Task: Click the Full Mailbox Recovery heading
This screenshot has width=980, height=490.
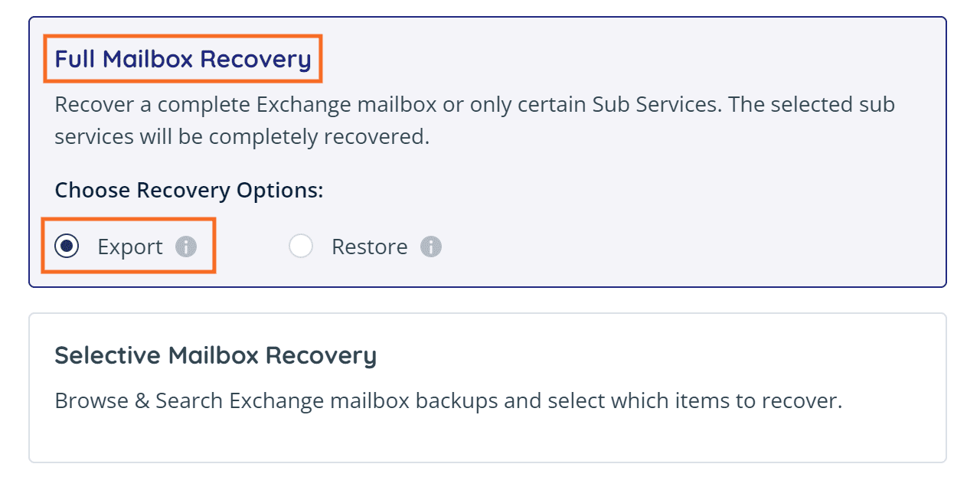Action: point(183,59)
